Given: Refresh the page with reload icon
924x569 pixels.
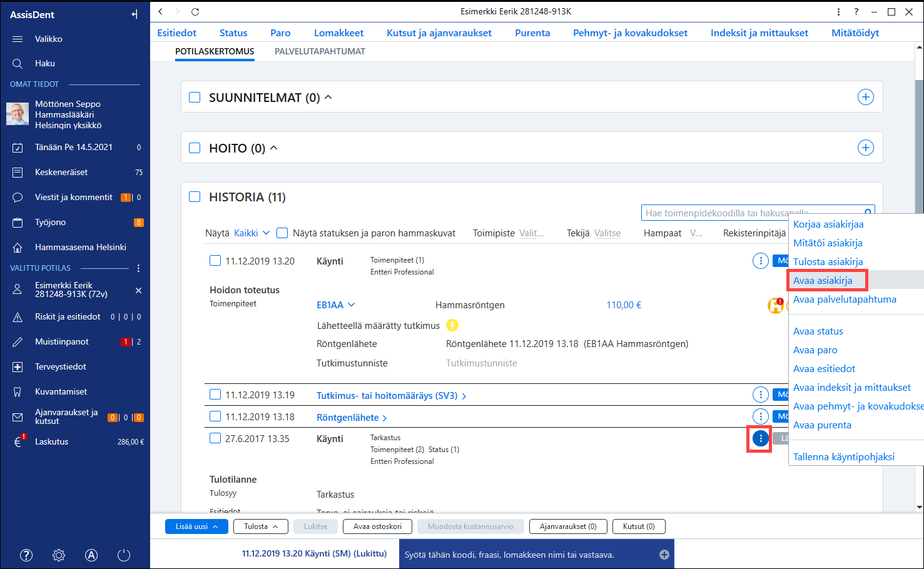Looking at the screenshot, I should tap(195, 11).
